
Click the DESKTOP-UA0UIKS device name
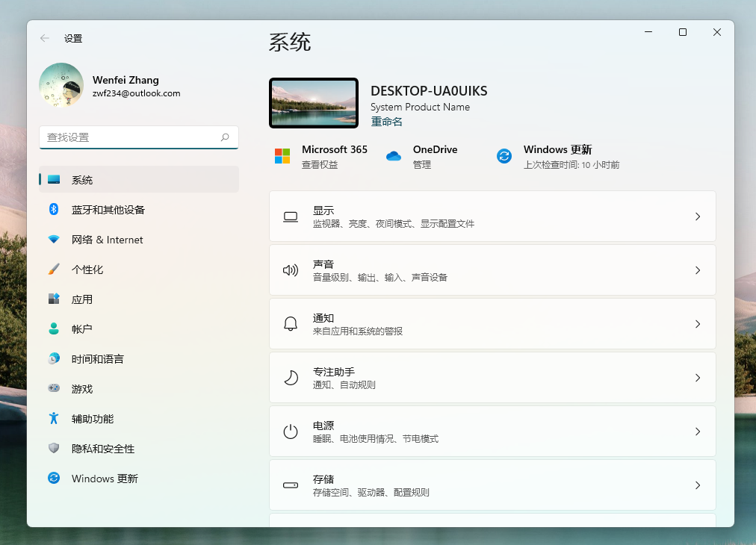[x=429, y=91]
